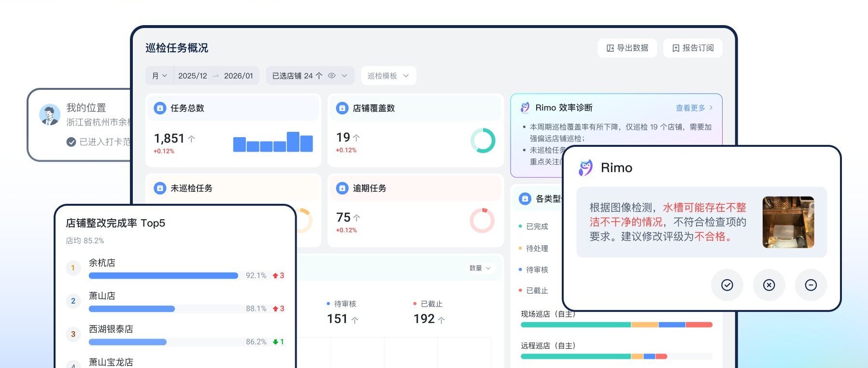Click the 75 overdue tasks value
The image size is (868, 368).
click(343, 217)
